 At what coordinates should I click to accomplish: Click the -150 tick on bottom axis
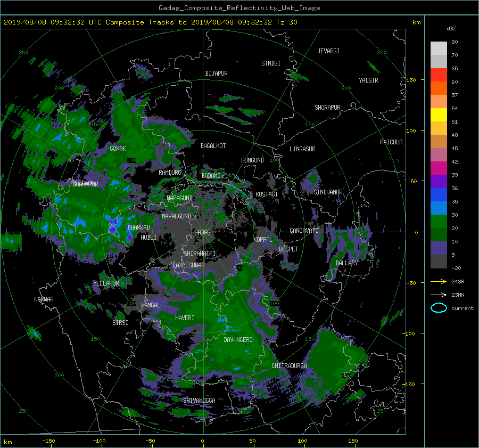tap(48, 441)
